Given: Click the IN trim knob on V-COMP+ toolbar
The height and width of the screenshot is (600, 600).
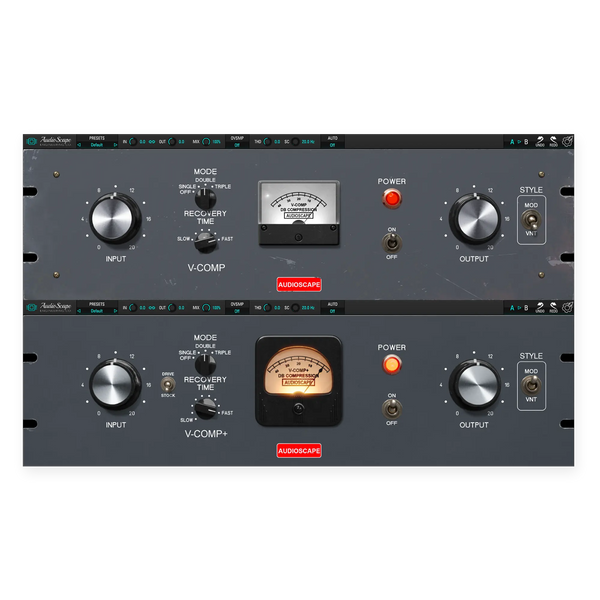Looking at the screenshot, I should (133, 308).
